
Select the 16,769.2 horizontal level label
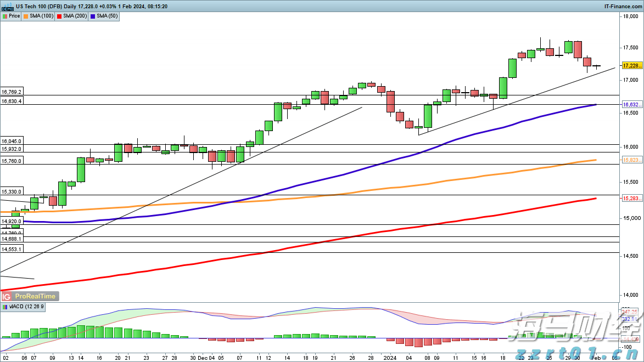coord(12,92)
